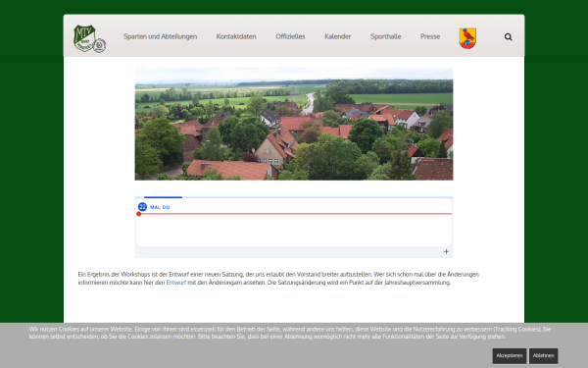588x368 pixels.
Task: Open the Kontaktdaten menu item
Action: (x=236, y=36)
